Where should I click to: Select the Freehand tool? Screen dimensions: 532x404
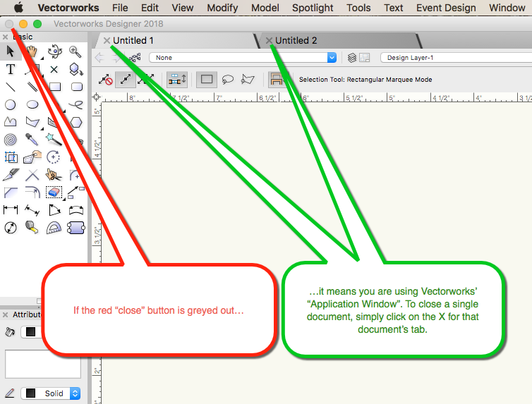coord(77,105)
